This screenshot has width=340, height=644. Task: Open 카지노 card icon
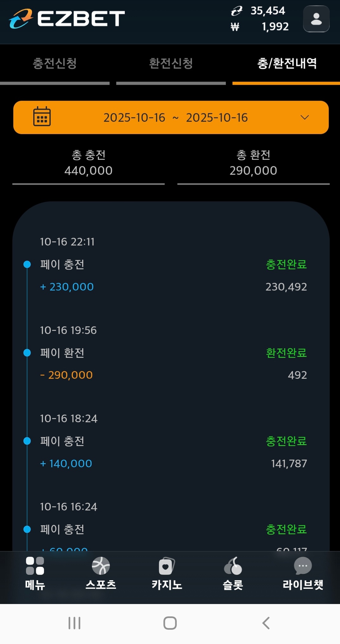pos(167,566)
